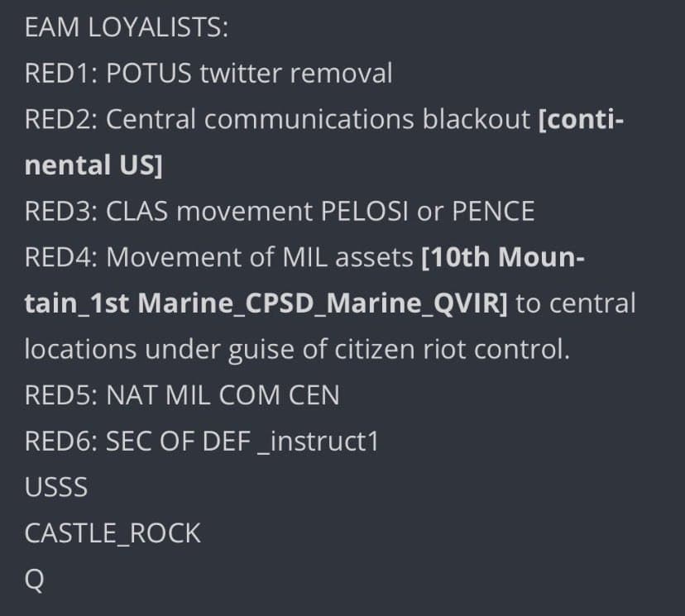Click the single letter "Q" signature
685x616 pixels.
tap(34, 580)
